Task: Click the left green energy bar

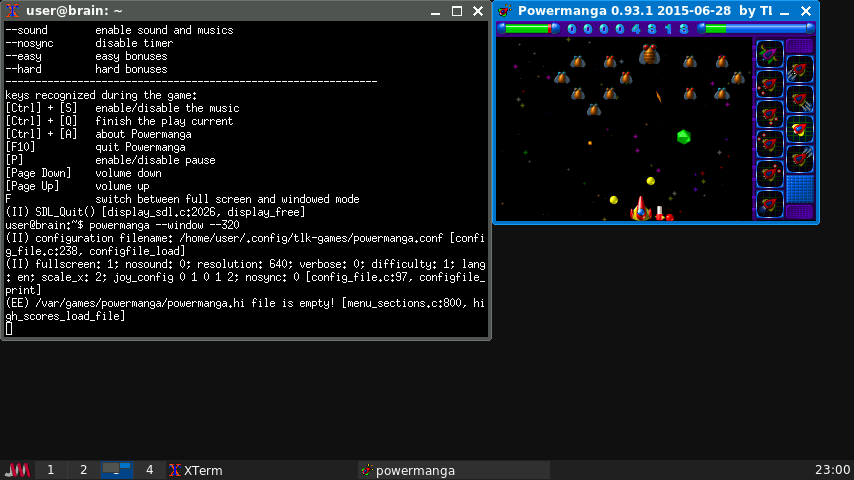Action: click(x=528, y=29)
